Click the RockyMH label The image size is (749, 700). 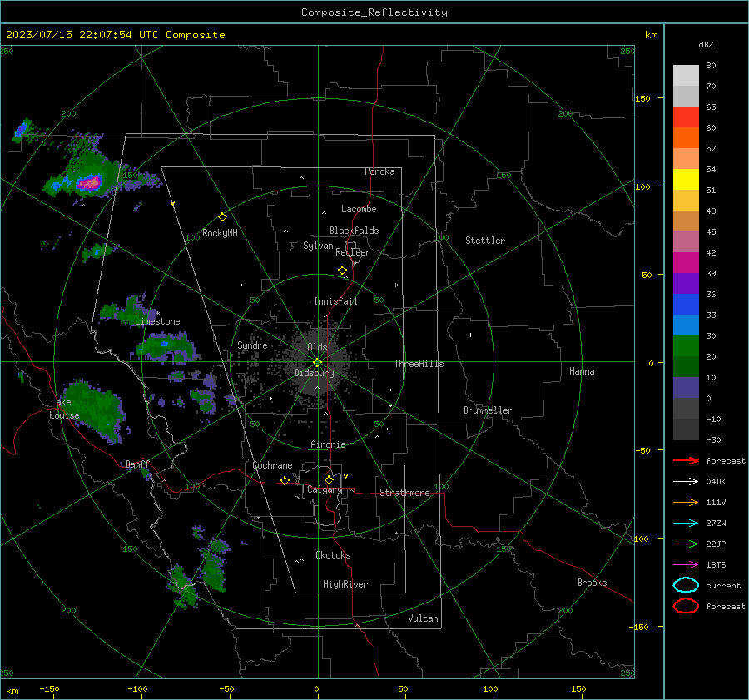click(220, 233)
